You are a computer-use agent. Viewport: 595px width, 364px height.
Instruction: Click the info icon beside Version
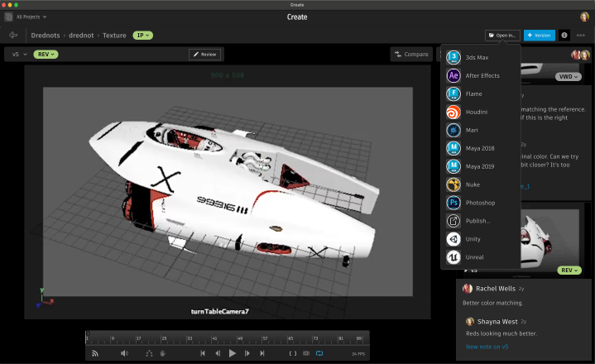[x=564, y=36]
